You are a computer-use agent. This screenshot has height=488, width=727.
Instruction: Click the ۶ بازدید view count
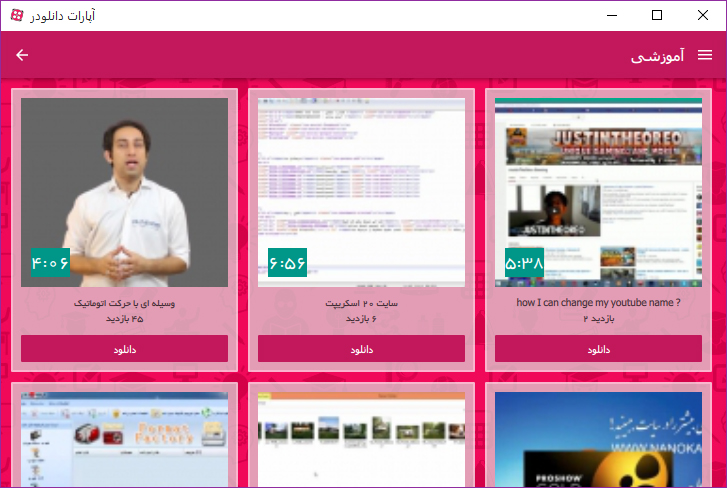361,319
